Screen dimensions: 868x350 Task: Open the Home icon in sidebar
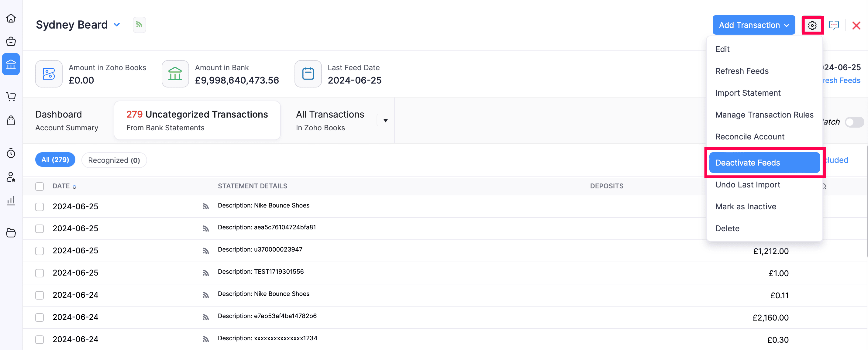11,18
